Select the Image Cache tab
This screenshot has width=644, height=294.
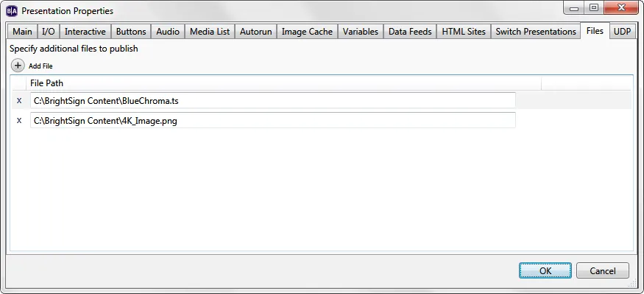coord(307,32)
